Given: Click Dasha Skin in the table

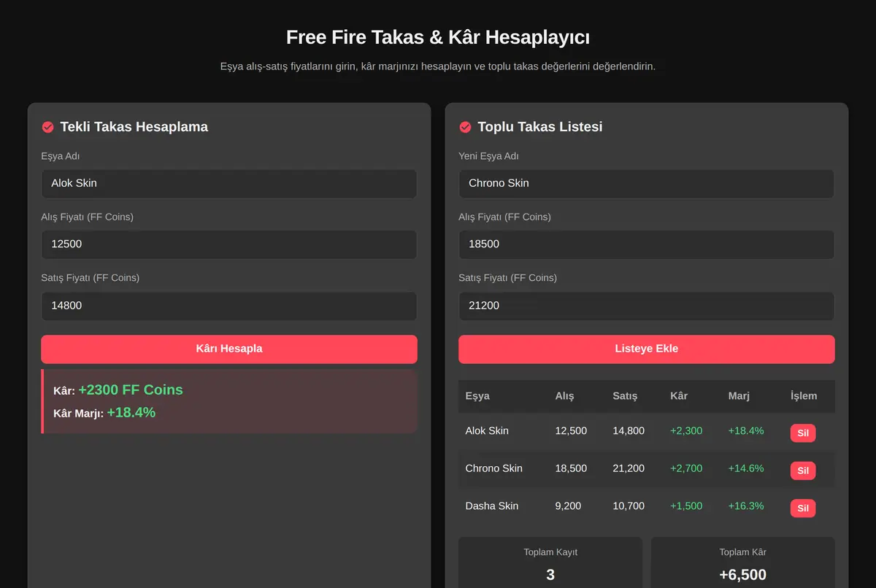Looking at the screenshot, I should 492,506.
